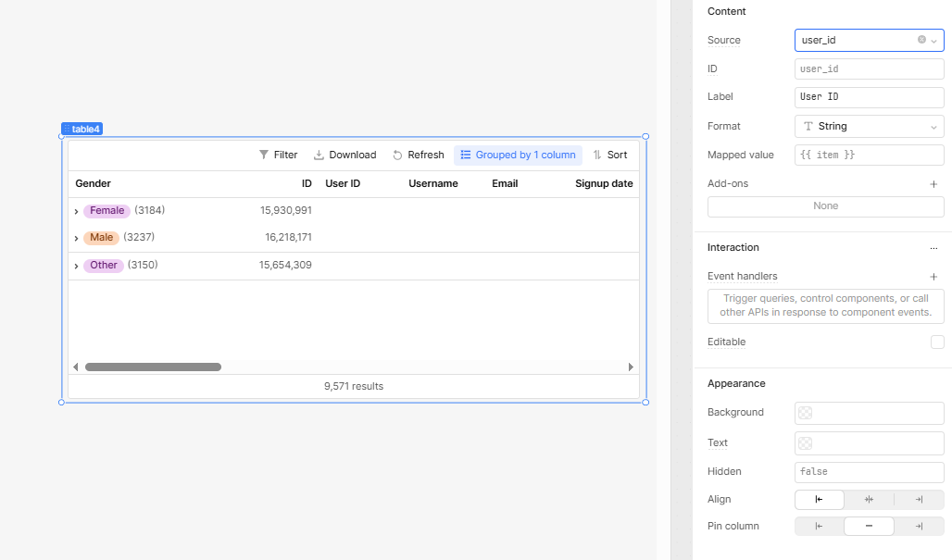Image resolution: width=952 pixels, height=560 pixels.
Task: Expand the Female group row
Action: 76,211
